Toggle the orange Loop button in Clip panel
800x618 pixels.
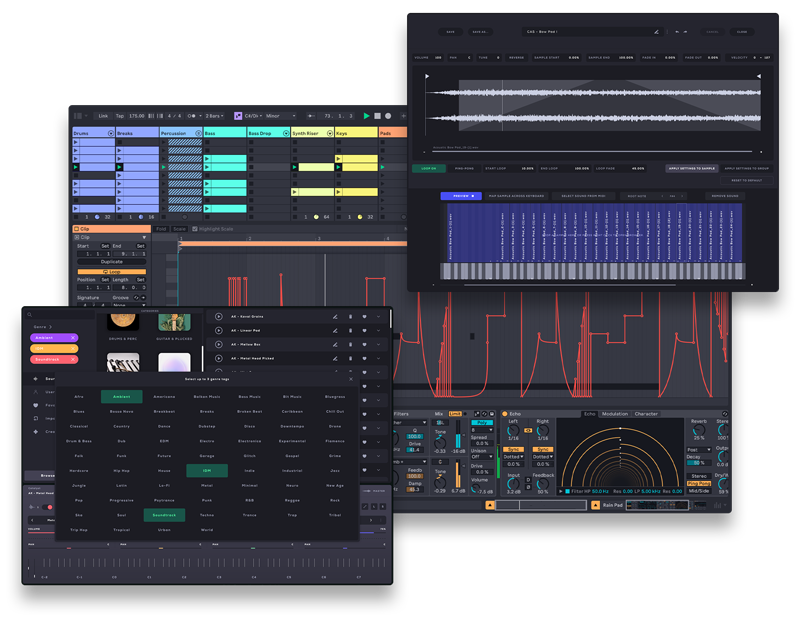pyautogui.click(x=110, y=272)
